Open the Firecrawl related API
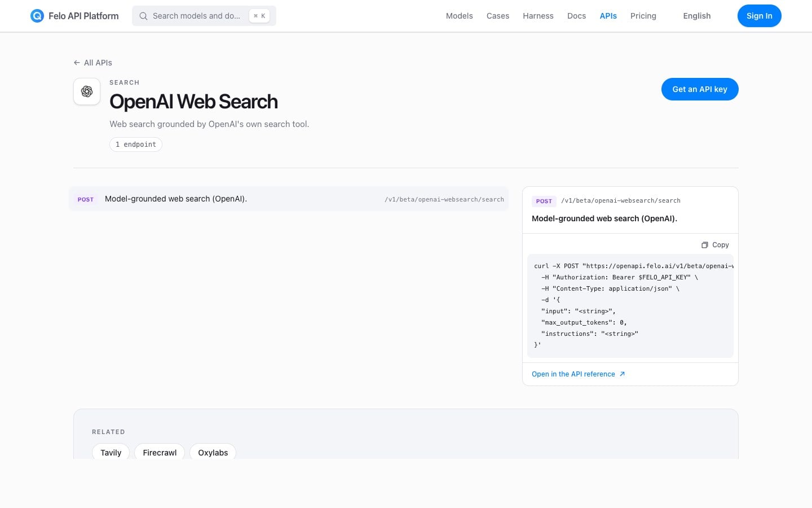The height and width of the screenshot is (508, 812). (160, 453)
